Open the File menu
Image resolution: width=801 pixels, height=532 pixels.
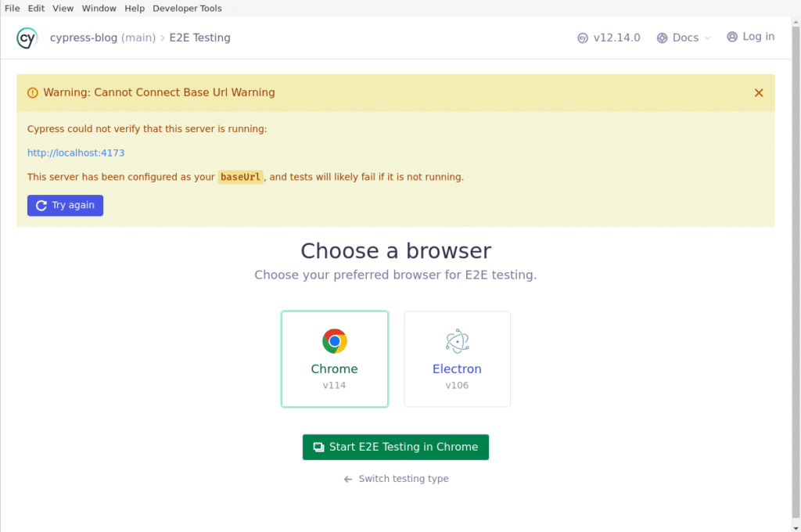click(x=13, y=8)
